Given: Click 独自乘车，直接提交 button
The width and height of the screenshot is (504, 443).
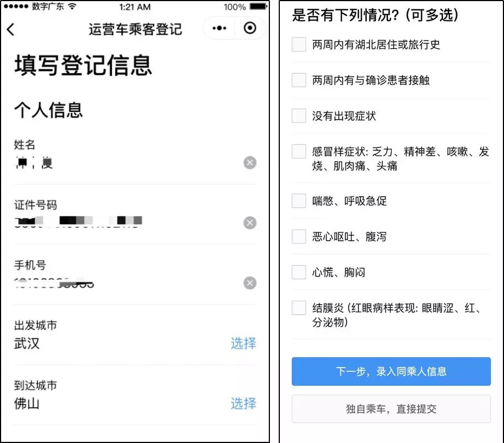Looking at the screenshot, I should click(391, 409).
